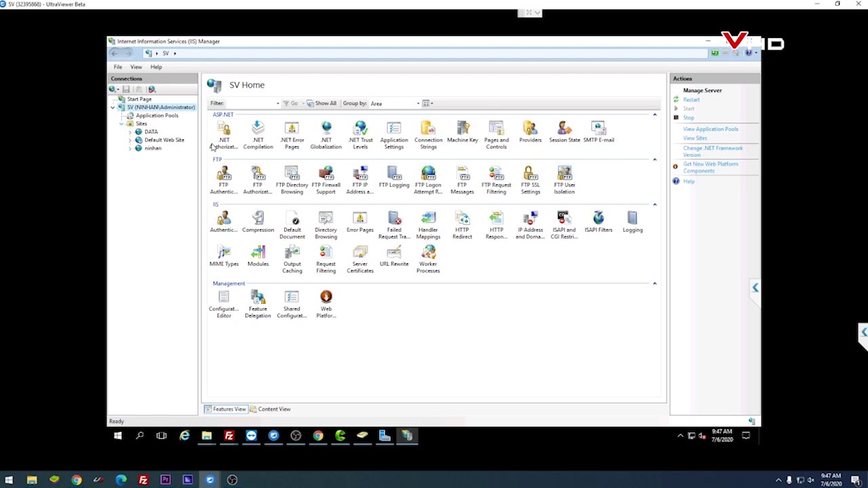868x488 pixels.
Task: Open FTP Firewall Support feature
Action: coord(326,180)
